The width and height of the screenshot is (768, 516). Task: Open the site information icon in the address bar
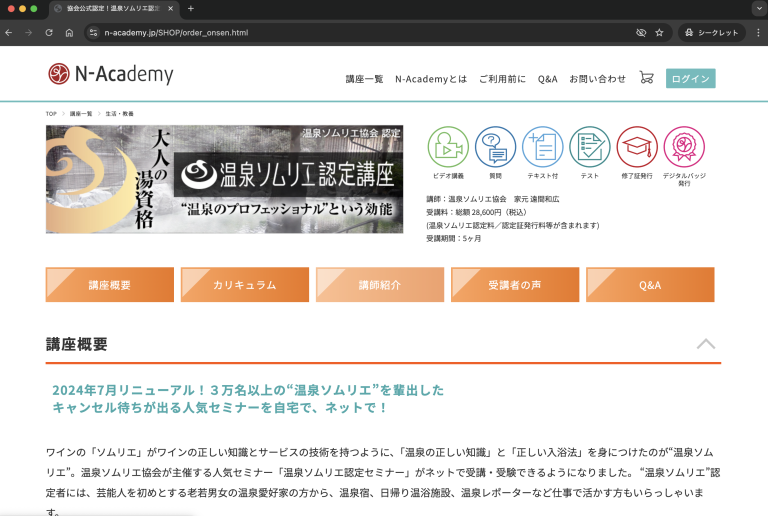[93, 33]
